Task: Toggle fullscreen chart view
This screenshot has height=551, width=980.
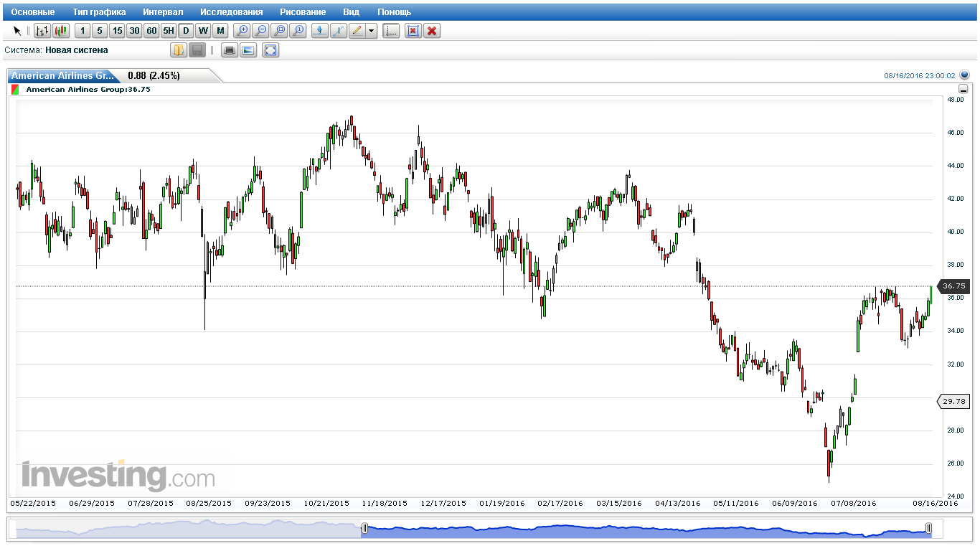Action: point(270,50)
